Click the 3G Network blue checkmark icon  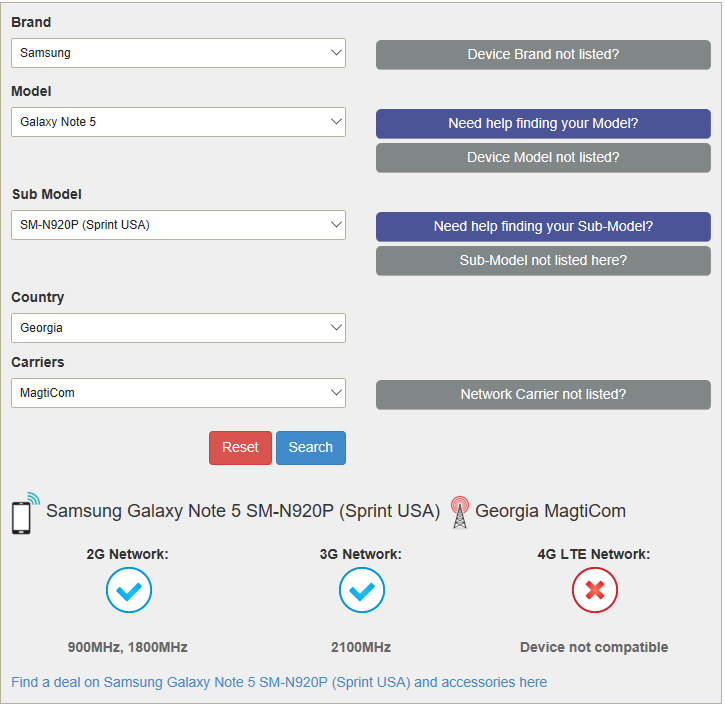coord(361,591)
